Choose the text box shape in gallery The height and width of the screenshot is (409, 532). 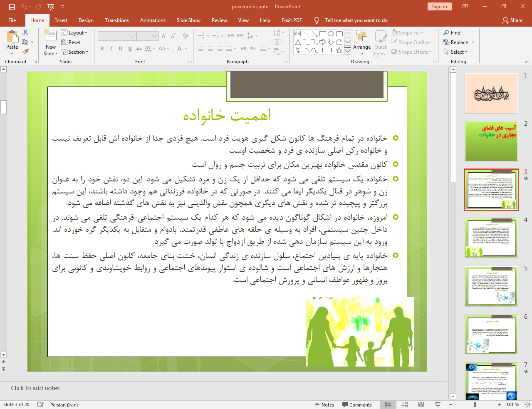pos(298,34)
